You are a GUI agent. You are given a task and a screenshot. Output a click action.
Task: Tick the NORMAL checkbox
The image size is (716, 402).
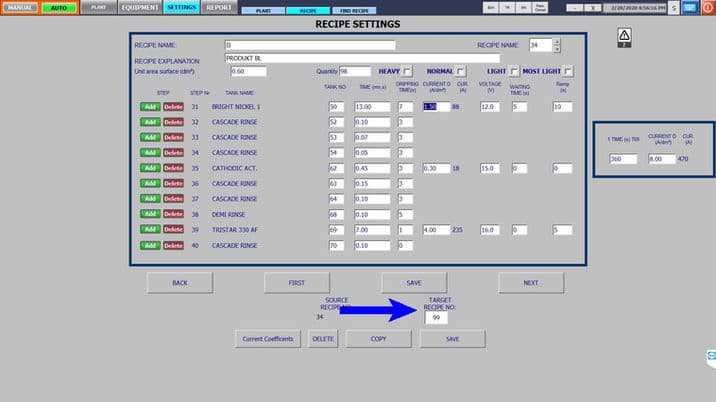[x=461, y=72]
